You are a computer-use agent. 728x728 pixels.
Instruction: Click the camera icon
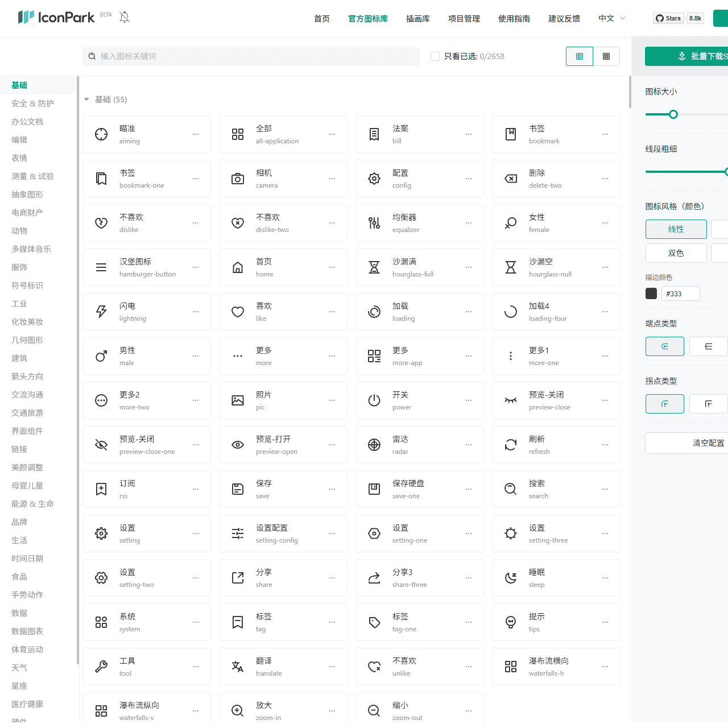238,179
